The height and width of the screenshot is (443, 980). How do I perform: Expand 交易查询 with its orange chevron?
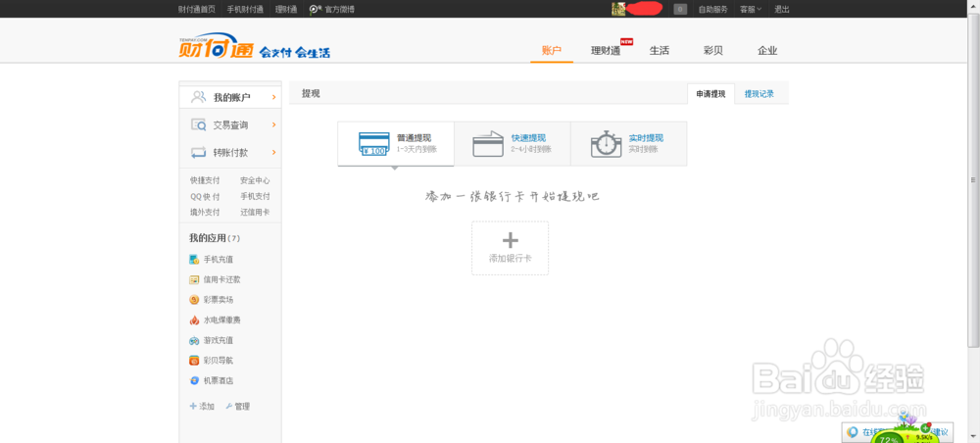[x=273, y=124]
